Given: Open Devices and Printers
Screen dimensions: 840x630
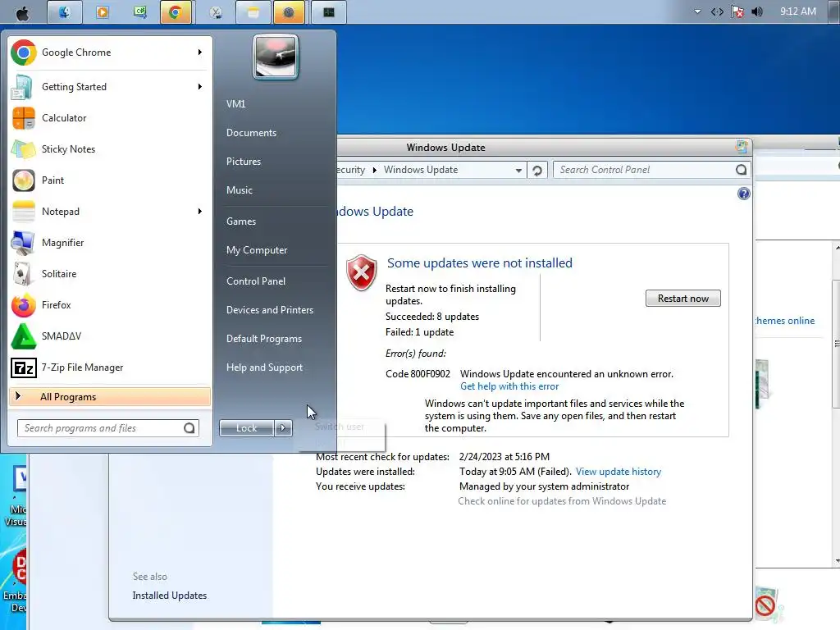Looking at the screenshot, I should [x=269, y=310].
